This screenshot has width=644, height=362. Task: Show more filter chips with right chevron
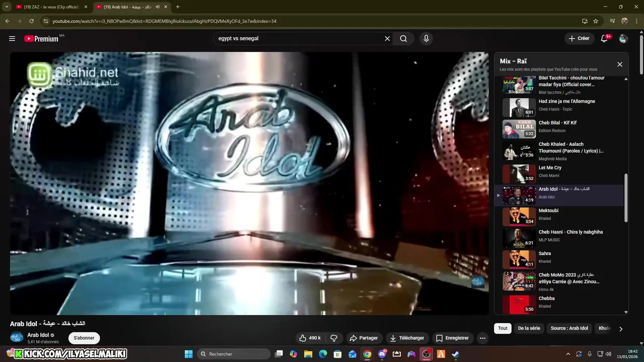[x=621, y=329]
